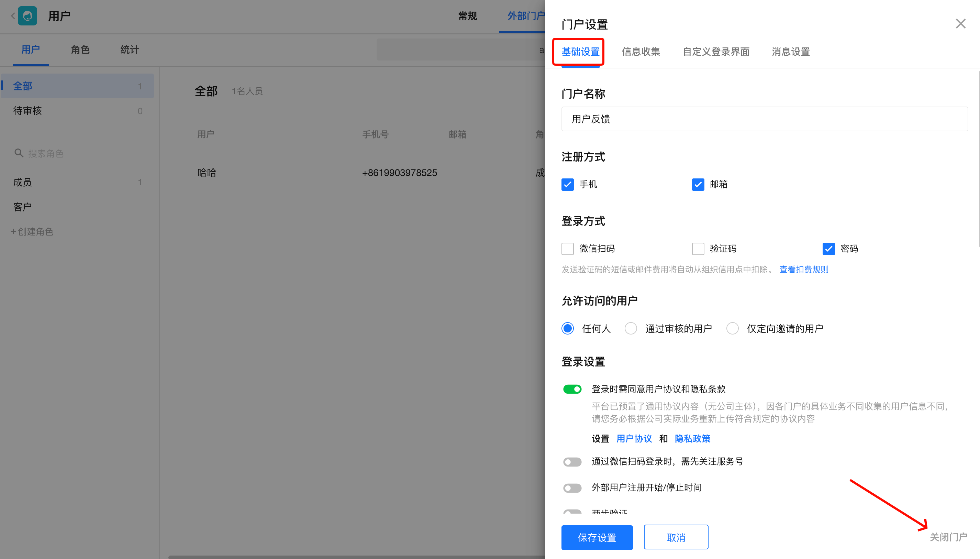Click the green app logo icon

coord(27,16)
